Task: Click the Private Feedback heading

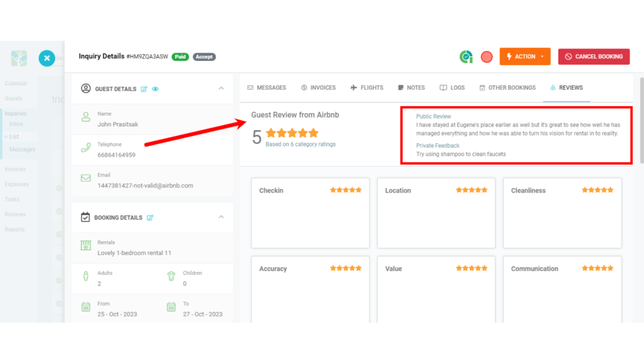Action: point(438,146)
